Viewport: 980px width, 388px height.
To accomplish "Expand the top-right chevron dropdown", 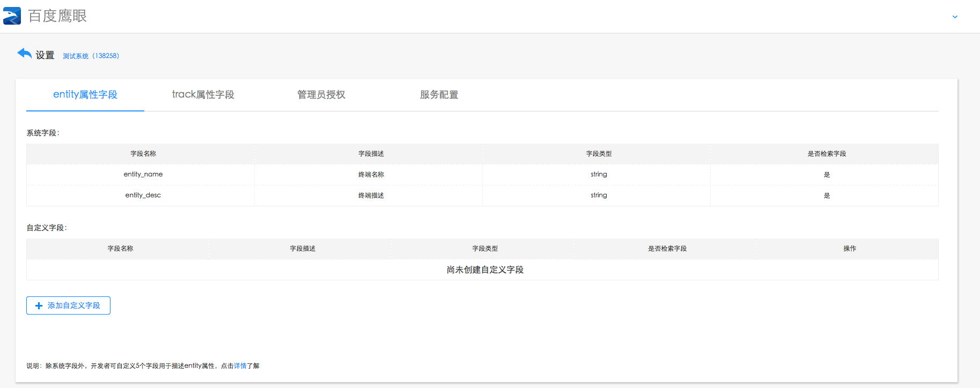I will (x=955, y=17).
